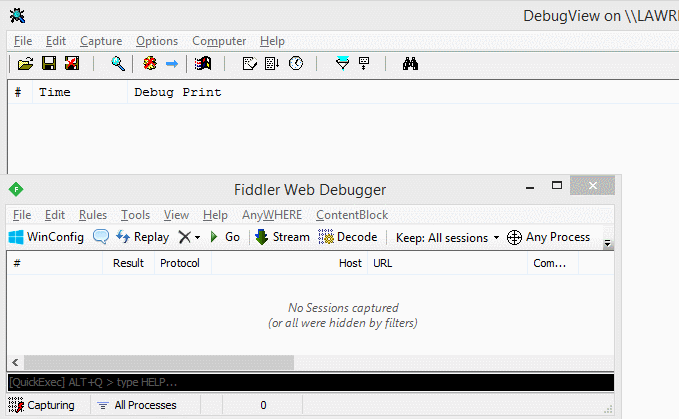The height and width of the screenshot is (419, 679).
Task: Toggle autoscroll icon in DebugView toolbar
Action: coord(272,64)
